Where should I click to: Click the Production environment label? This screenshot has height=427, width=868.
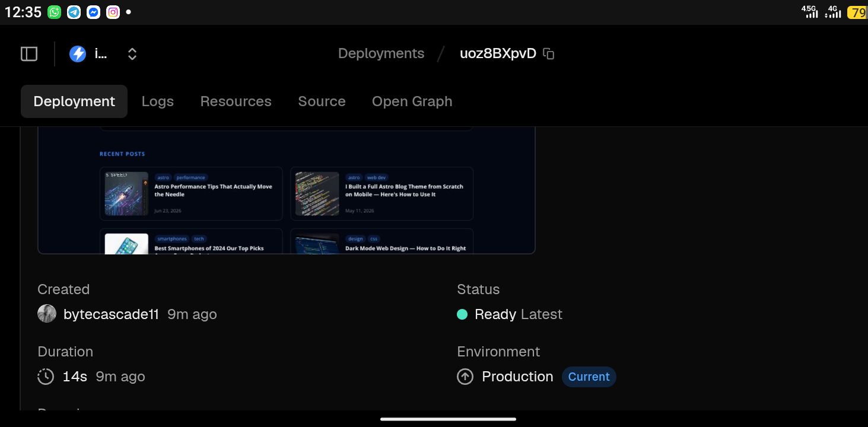coord(517,377)
